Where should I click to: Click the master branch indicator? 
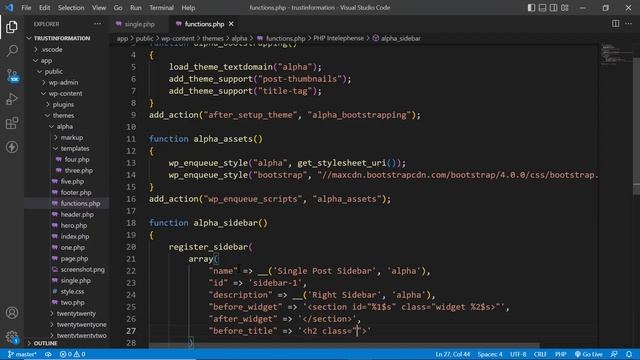(x=22, y=354)
